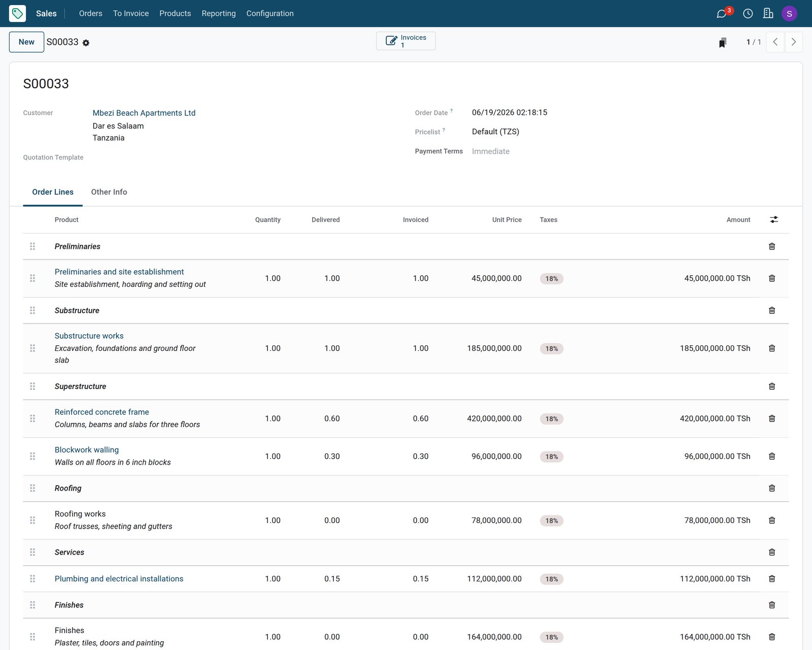
Task: Open the user avatar S menu
Action: pyautogui.click(x=789, y=14)
